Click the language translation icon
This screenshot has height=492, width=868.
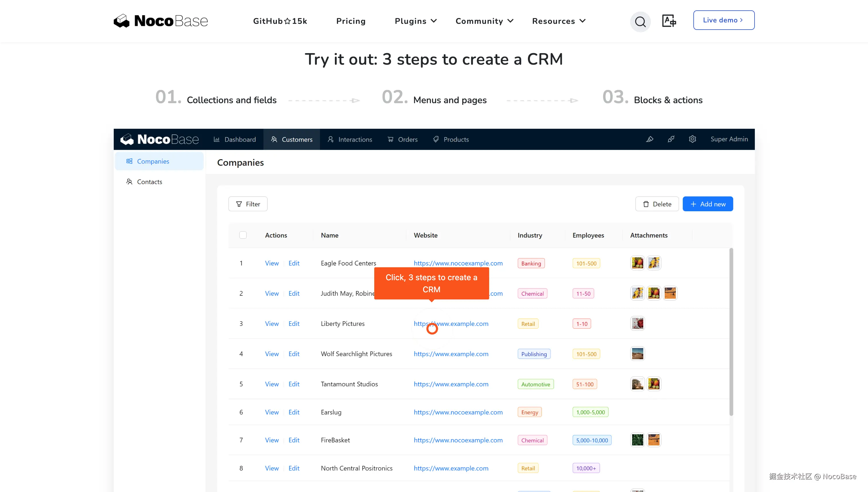[669, 21]
